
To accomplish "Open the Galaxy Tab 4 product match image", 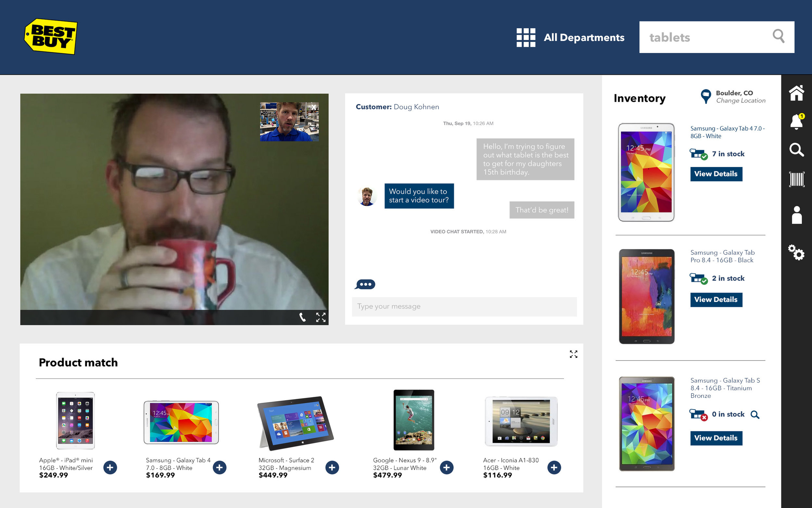I will tap(181, 422).
